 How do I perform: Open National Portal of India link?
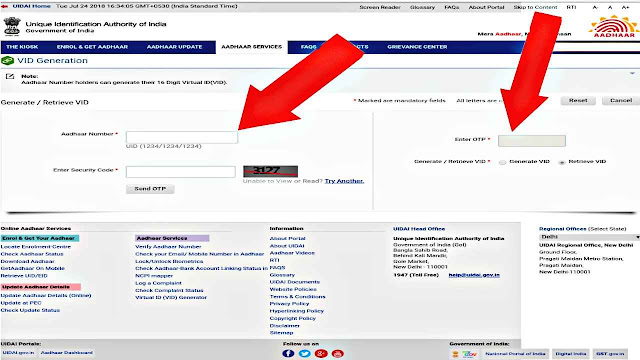pyautogui.click(x=515, y=354)
